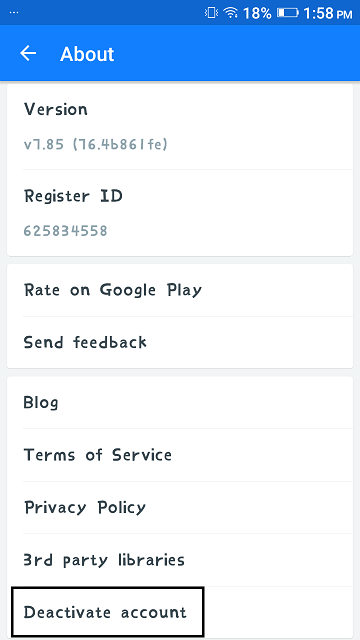
Task: Tap the Register ID number 625834558
Action: point(65,231)
